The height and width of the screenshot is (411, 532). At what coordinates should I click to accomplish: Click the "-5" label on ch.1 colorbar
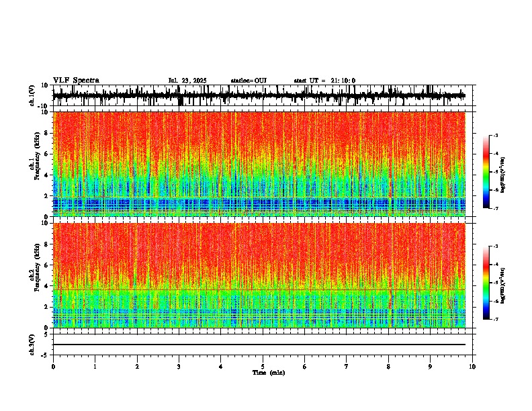pos(495,172)
